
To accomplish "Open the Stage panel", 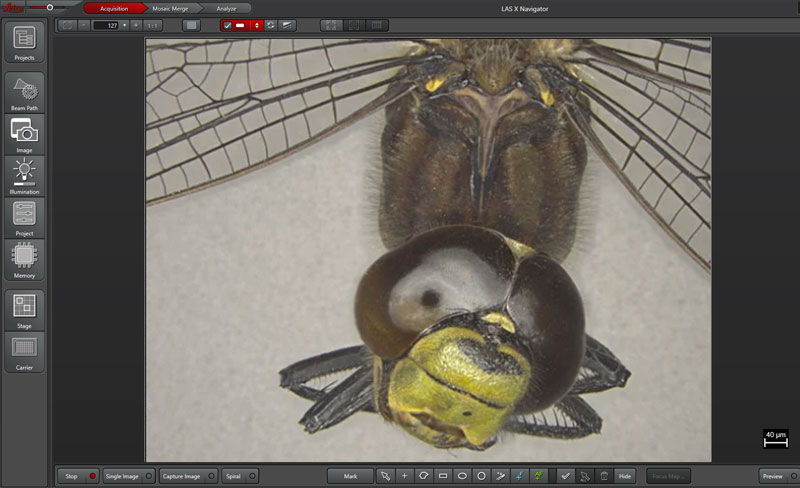I will pyautogui.click(x=24, y=306).
